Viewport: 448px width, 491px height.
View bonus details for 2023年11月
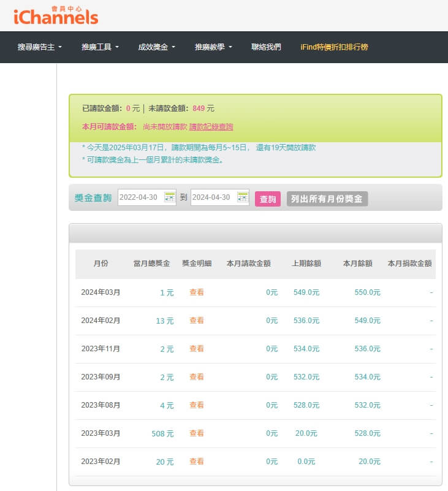tap(197, 349)
